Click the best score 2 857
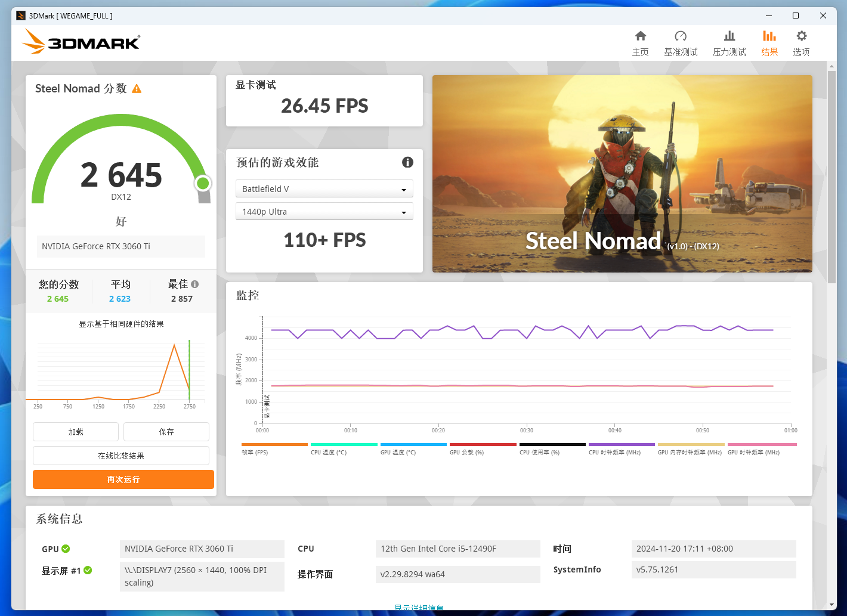Image resolution: width=847 pixels, height=616 pixels. 182,299
